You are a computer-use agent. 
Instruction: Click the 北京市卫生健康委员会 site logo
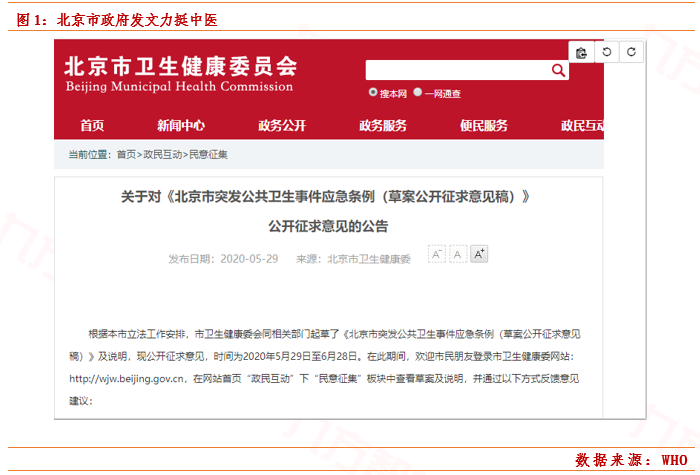181,67
